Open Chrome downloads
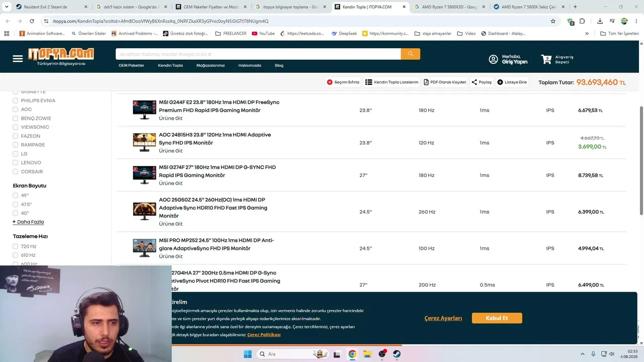644x362 pixels. (600, 21)
